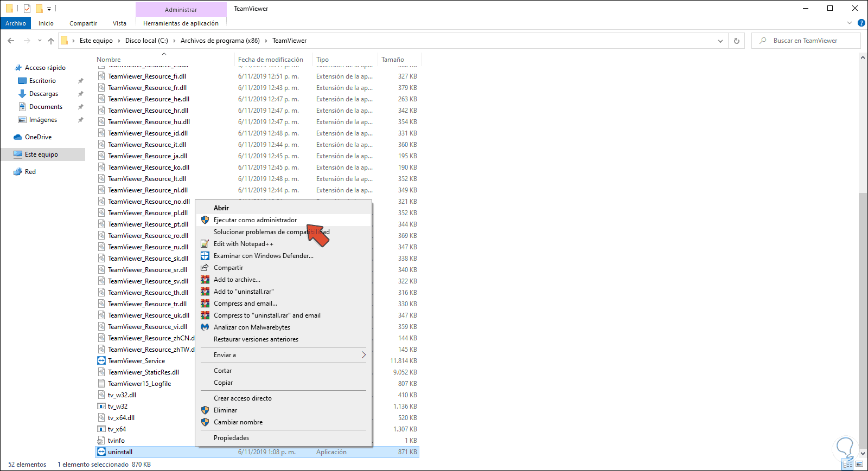868x471 pixels.
Task: Switch to details view button
Action: pyautogui.click(x=848, y=464)
